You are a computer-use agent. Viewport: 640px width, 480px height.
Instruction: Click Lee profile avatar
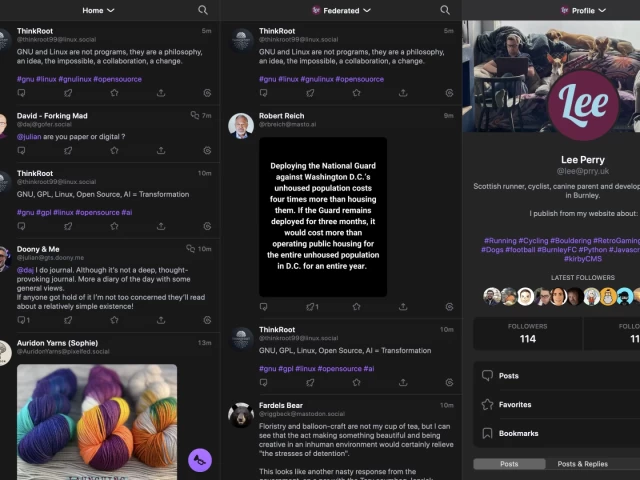tap(583, 105)
